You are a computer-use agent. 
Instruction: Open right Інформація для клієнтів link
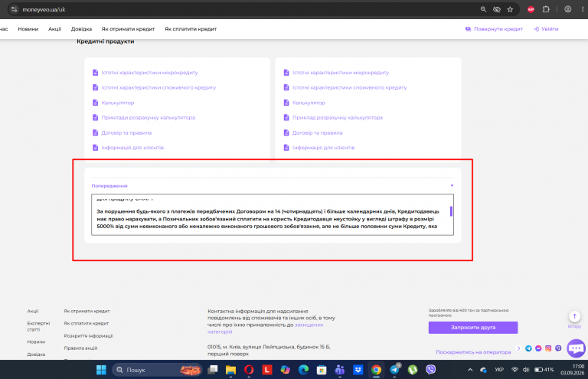point(323,147)
